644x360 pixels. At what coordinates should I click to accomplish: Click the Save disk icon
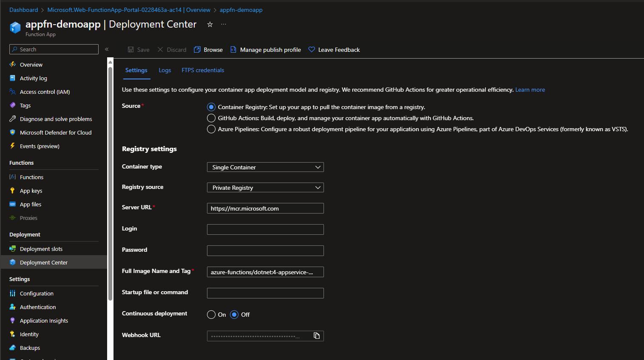(131, 50)
